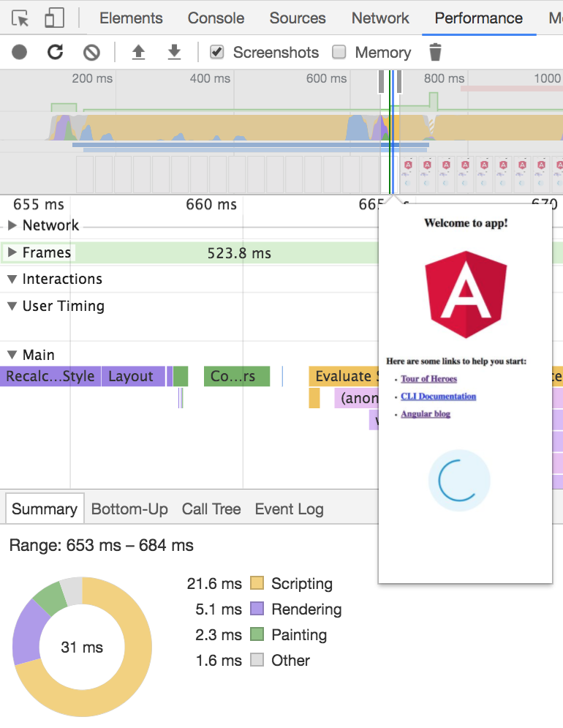Click the 655 ms ruler label
The image size is (563, 728).
point(39,204)
